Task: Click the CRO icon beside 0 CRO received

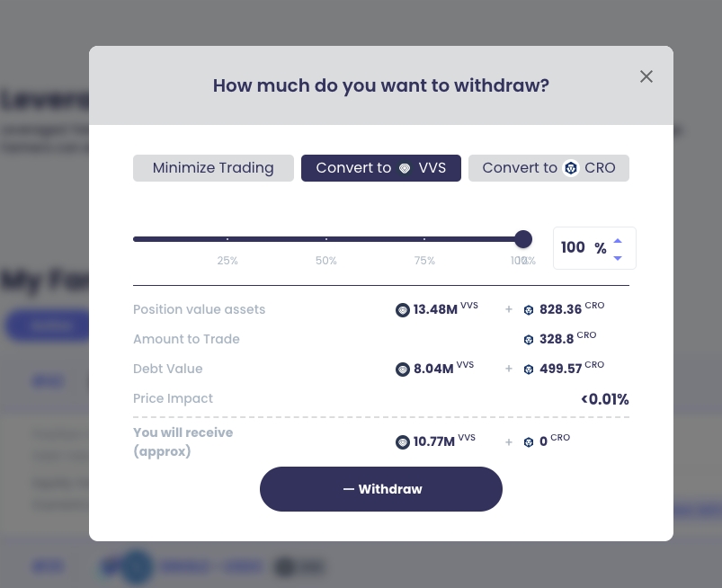Action: (529, 442)
